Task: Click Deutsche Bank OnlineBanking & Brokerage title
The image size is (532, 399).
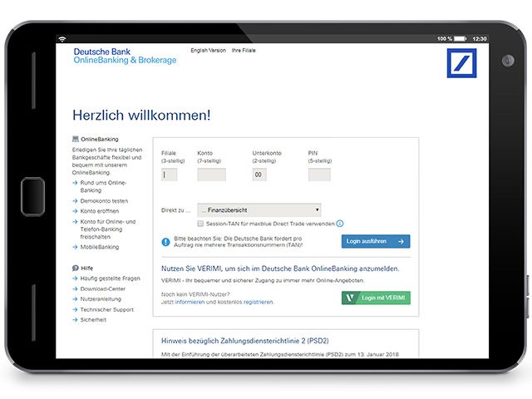Action: 125,56
